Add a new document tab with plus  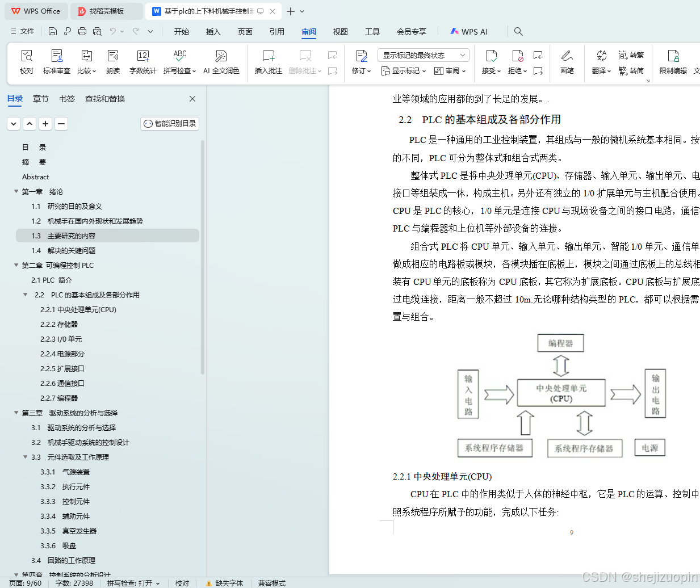tap(290, 11)
